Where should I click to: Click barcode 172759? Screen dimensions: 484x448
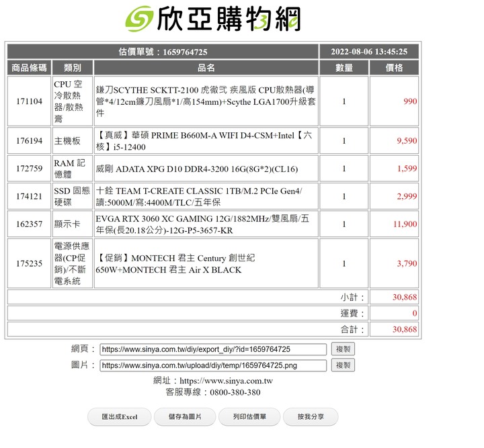pos(29,169)
